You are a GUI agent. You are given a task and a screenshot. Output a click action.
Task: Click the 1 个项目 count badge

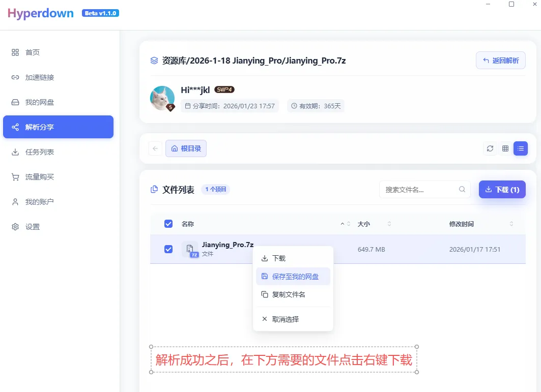(x=216, y=189)
